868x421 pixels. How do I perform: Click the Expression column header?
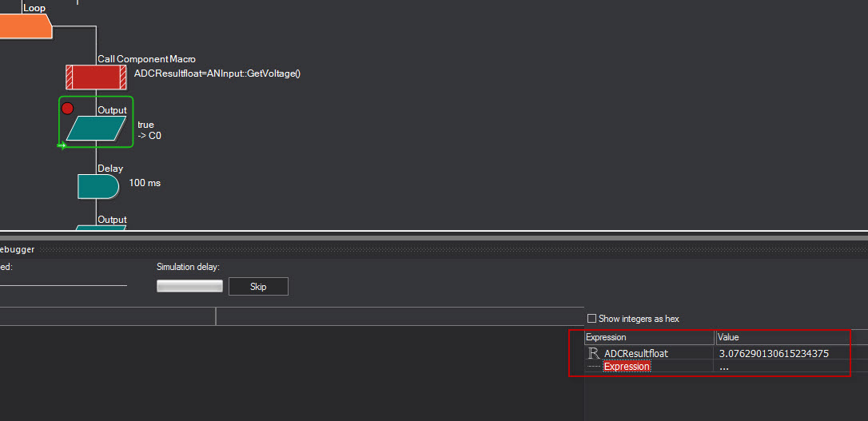(649, 337)
